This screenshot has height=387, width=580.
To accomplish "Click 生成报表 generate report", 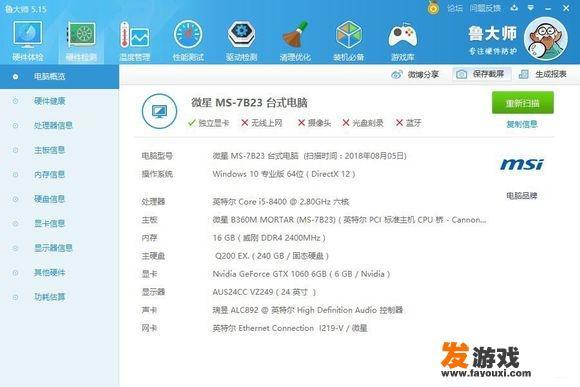I will click(543, 74).
